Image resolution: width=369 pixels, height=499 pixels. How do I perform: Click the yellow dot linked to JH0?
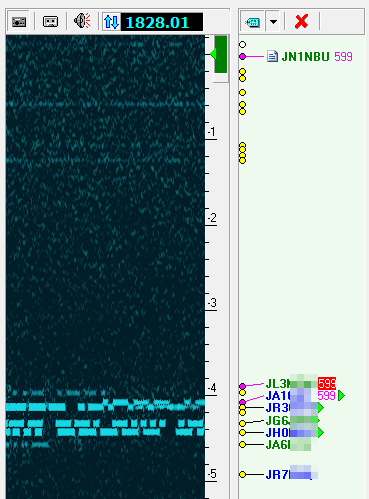coord(243,433)
